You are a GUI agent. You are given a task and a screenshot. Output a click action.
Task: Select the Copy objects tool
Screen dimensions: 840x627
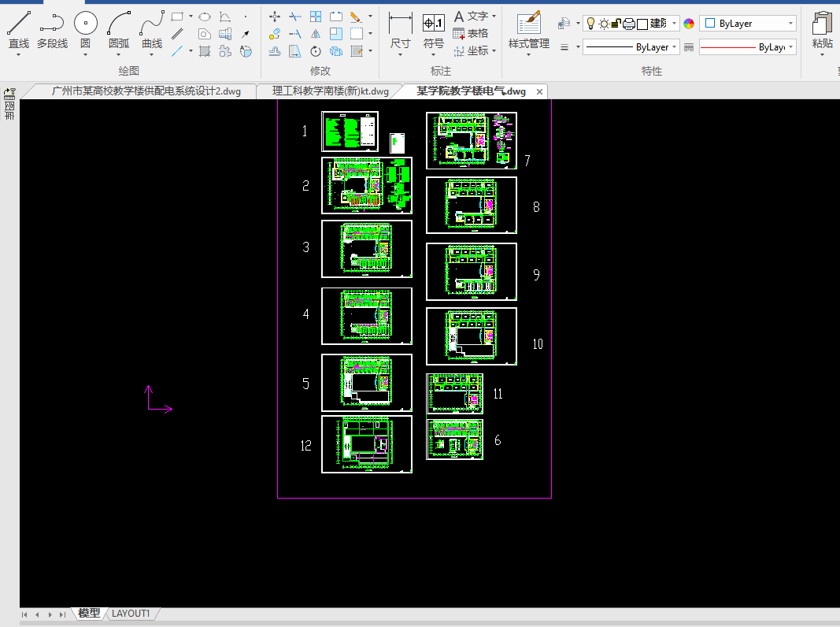tap(275, 34)
